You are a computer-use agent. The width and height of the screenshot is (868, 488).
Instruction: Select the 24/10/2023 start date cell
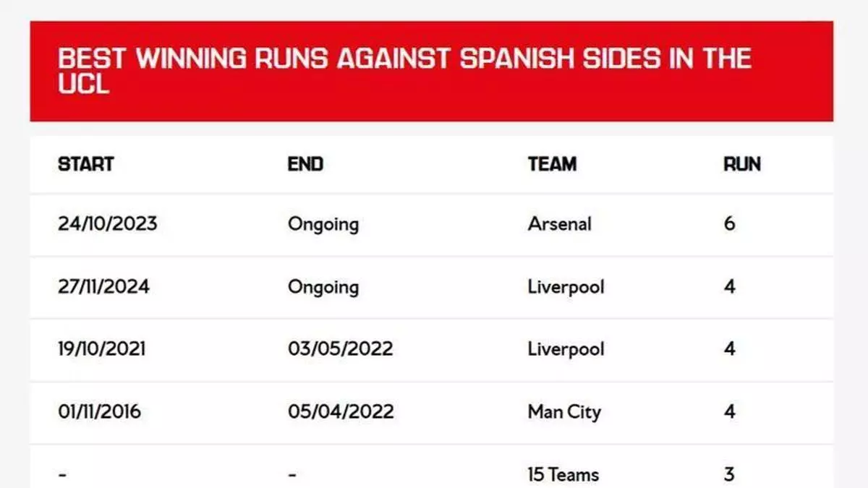click(x=107, y=224)
